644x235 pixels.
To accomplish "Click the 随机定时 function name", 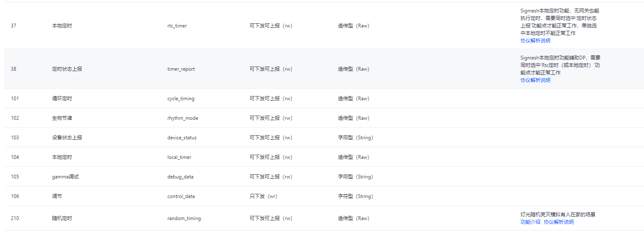I will (62, 218).
